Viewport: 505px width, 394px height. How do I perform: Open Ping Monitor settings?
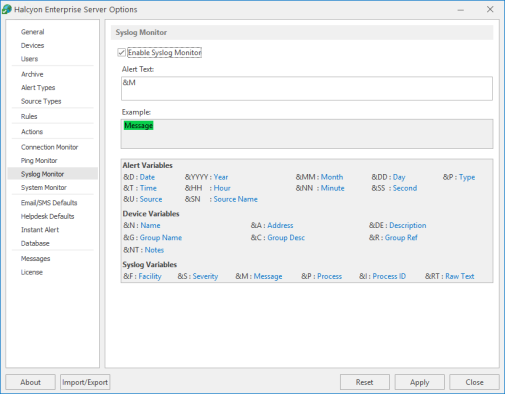(39, 161)
